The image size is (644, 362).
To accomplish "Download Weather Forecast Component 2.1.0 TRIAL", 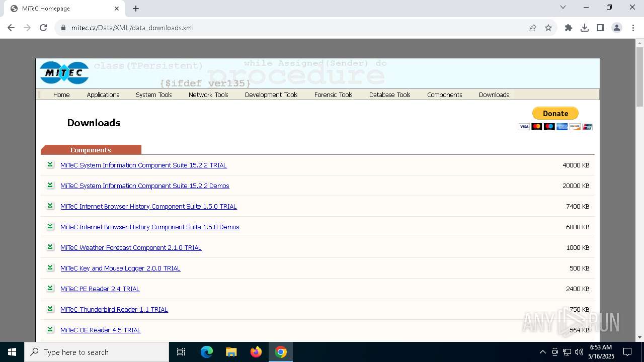I will tap(131, 247).
